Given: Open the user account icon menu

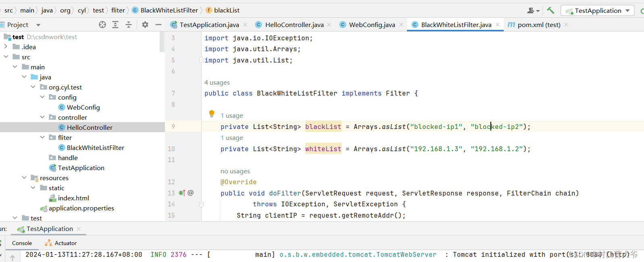Looking at the screenshot, I should click(x=533, y=10).
